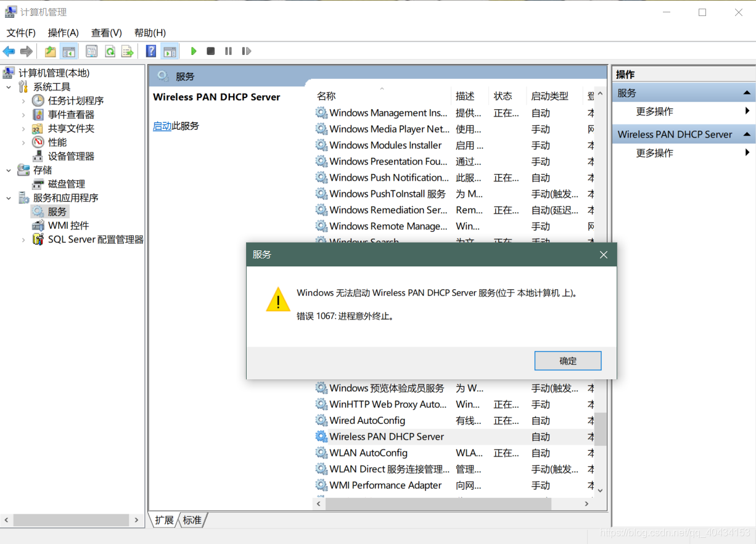The height and width of the screenshot is (544, 756).
Task: Expand the 任务计划程序 tree node
Action: coord(23,101)
